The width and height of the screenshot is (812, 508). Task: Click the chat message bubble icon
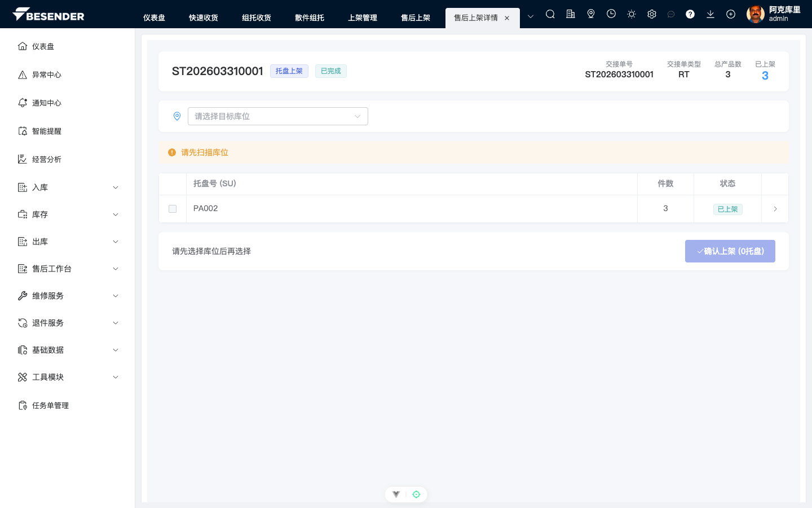671,14
